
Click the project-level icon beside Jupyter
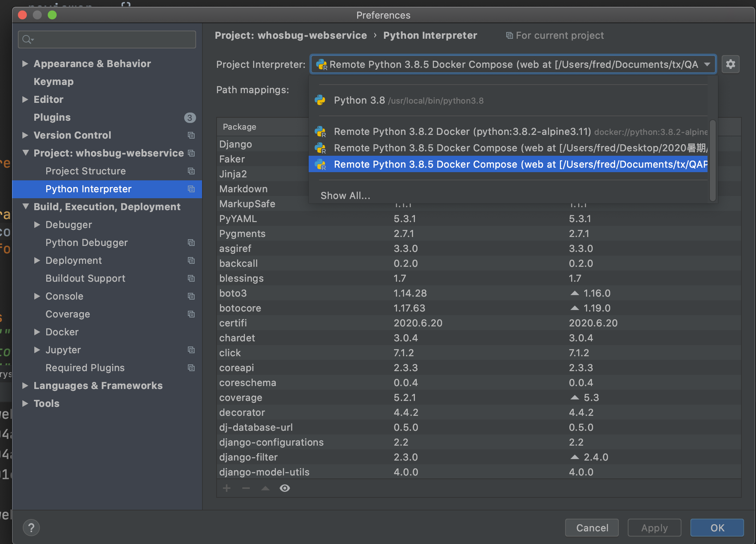pos(191,350)
